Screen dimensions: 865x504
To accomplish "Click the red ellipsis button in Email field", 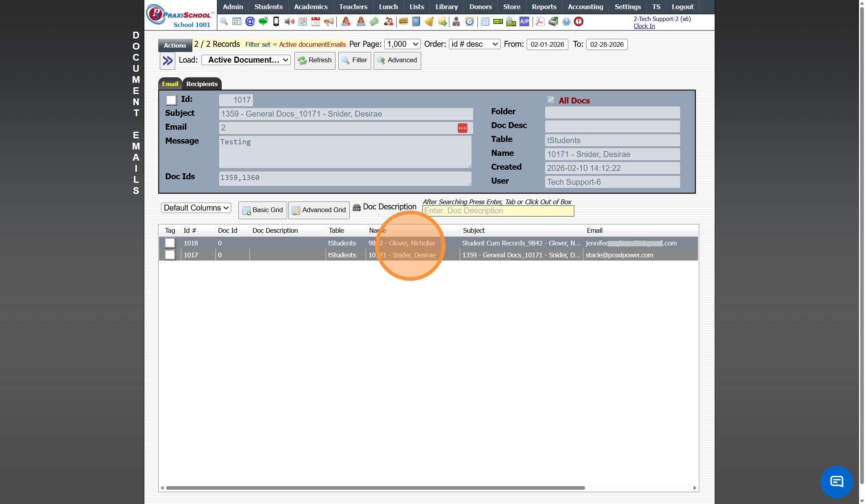I will click(462, 128).
